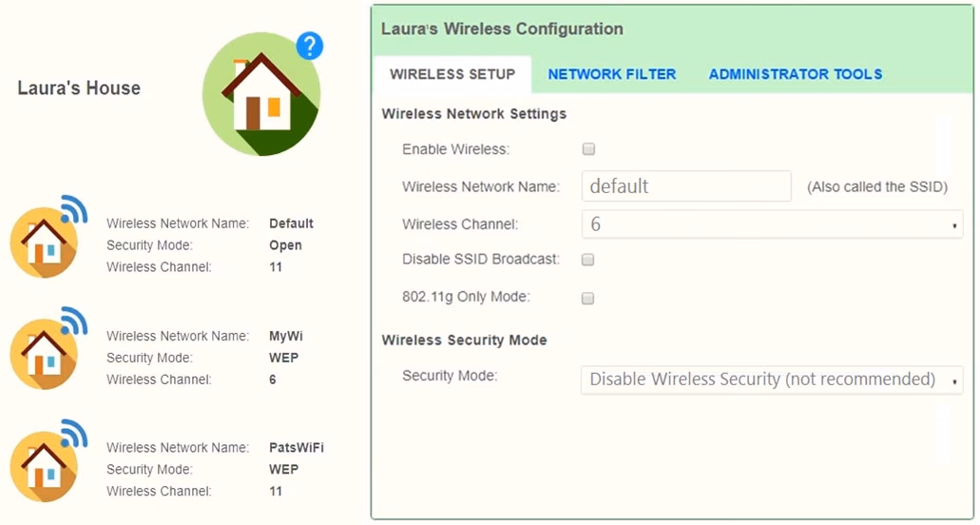Click the Wi-Fi signal icon beside Default network
This screenshot has width=980, height=525.
[74, 209]
